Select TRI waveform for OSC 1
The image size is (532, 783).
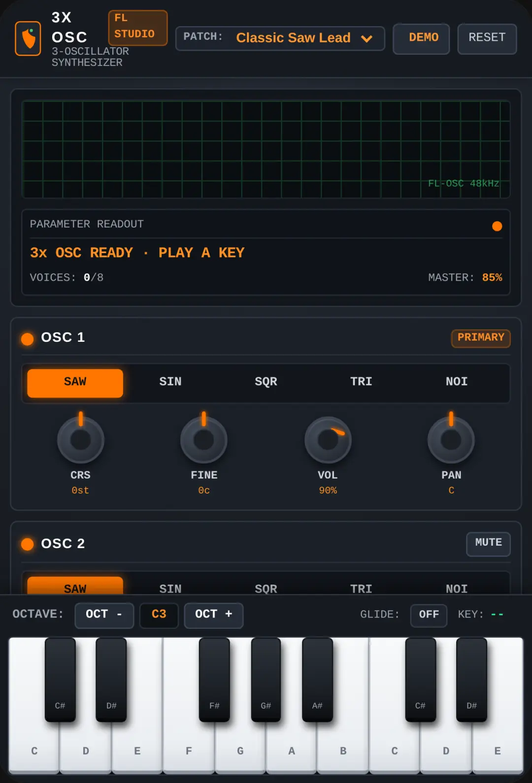pyautogui.click(x=361, y=383)
